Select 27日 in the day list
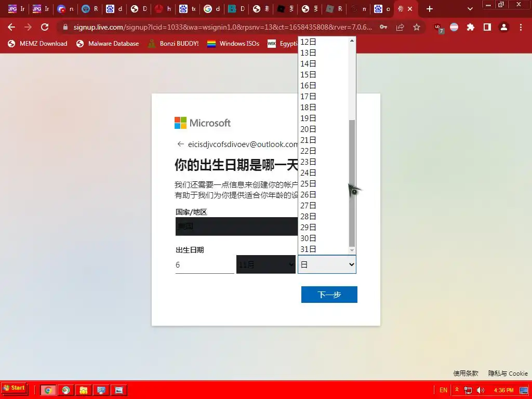 point(323,205)
